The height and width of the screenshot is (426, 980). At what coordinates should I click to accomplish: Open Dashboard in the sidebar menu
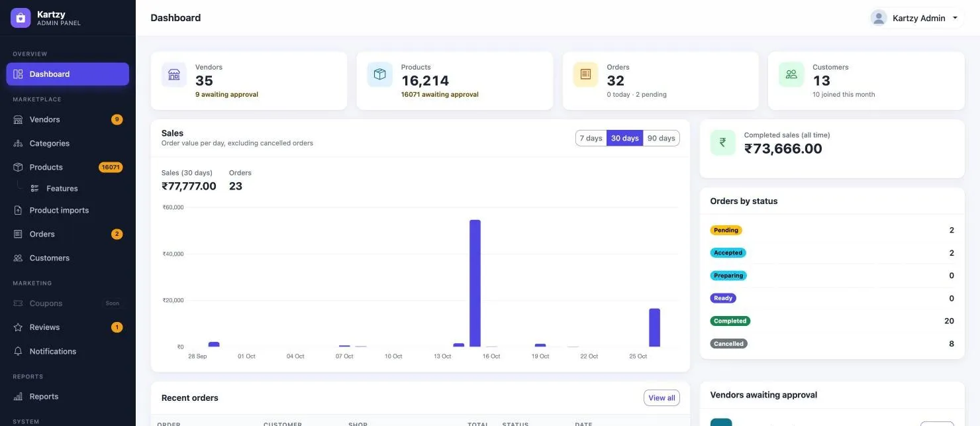68,74
